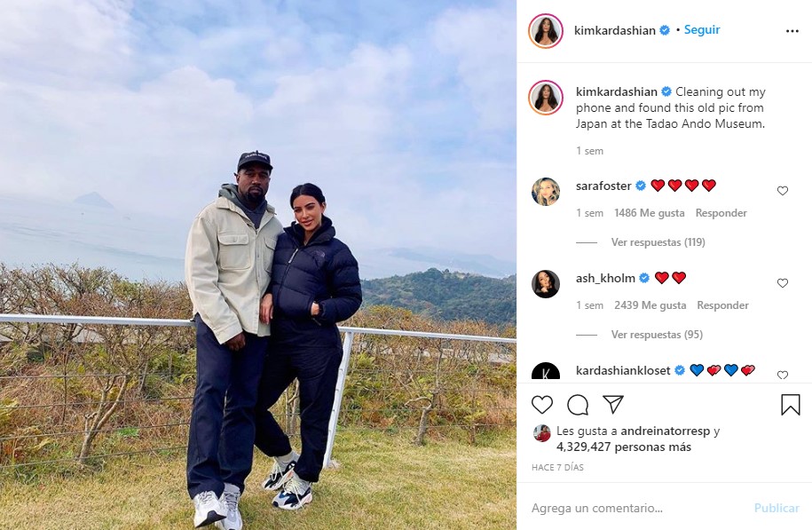The image size is (812, 530).
Task: Like sarafoster's comment heart
Action: [783, 191]
